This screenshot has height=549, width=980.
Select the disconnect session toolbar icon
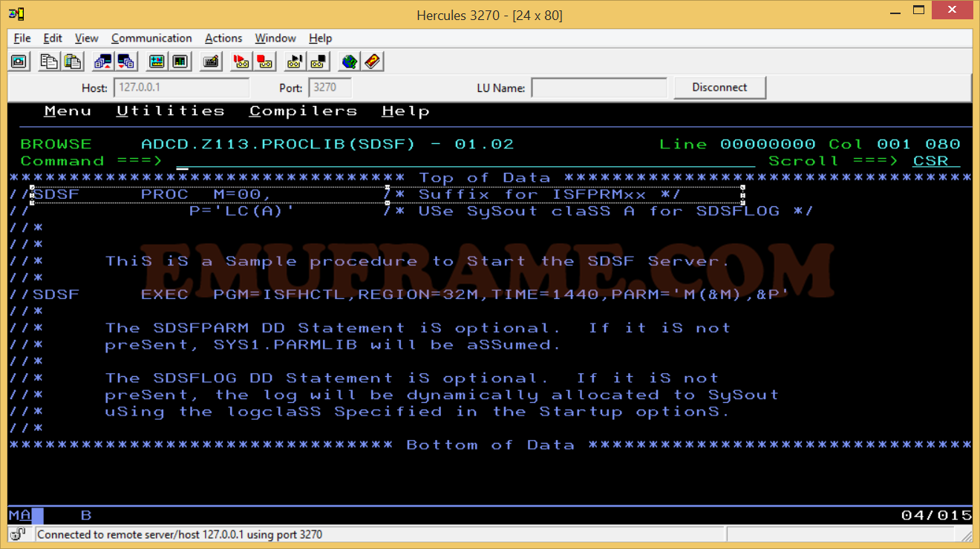[x=126, y=61]
